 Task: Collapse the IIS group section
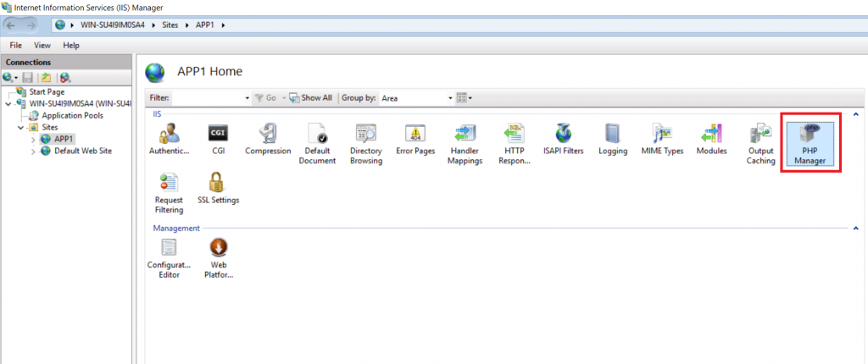click(856, 114)
